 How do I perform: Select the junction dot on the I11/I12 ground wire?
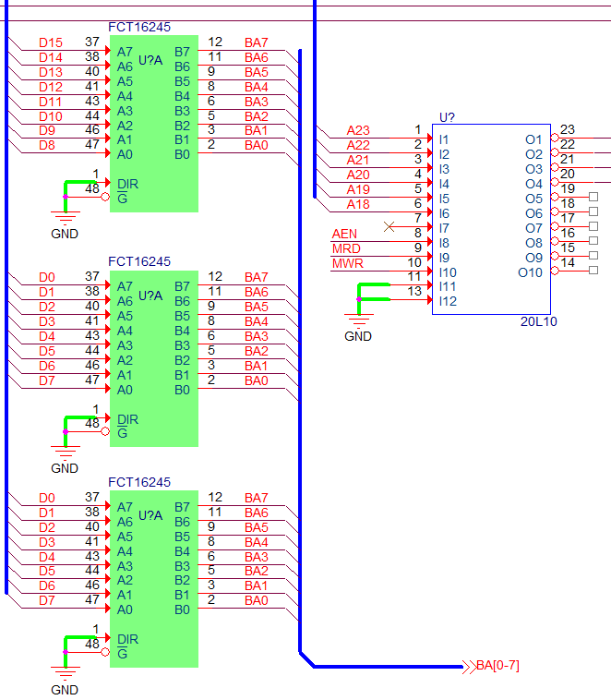pyautogui.click(x=359, y=299)
